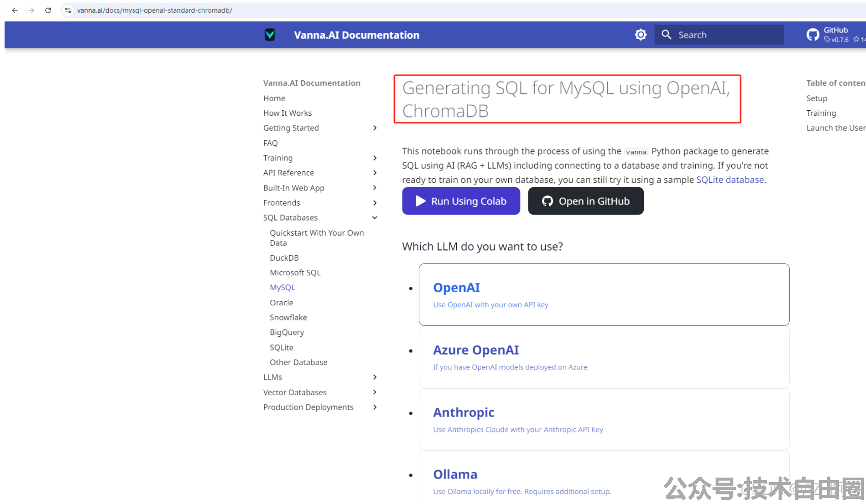
Task: Choose the Azure OpenAI option card
Action: tap(604, 357)
